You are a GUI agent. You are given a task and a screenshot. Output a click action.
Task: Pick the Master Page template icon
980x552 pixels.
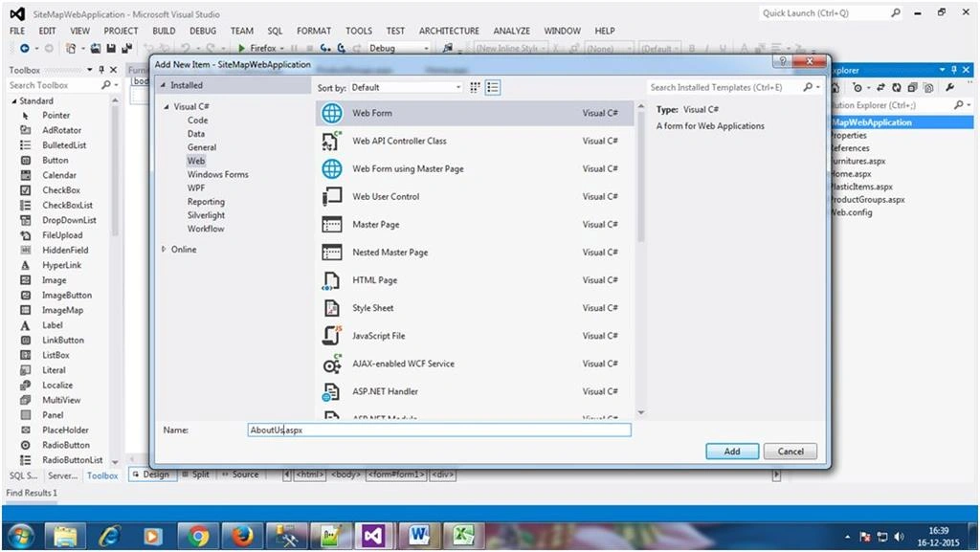click(x=332, y=224)
